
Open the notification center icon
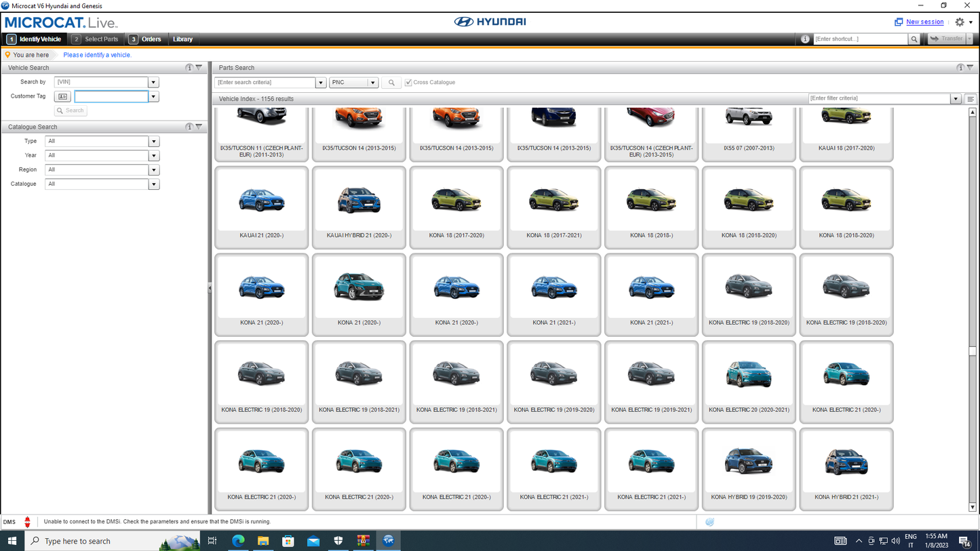964,541
